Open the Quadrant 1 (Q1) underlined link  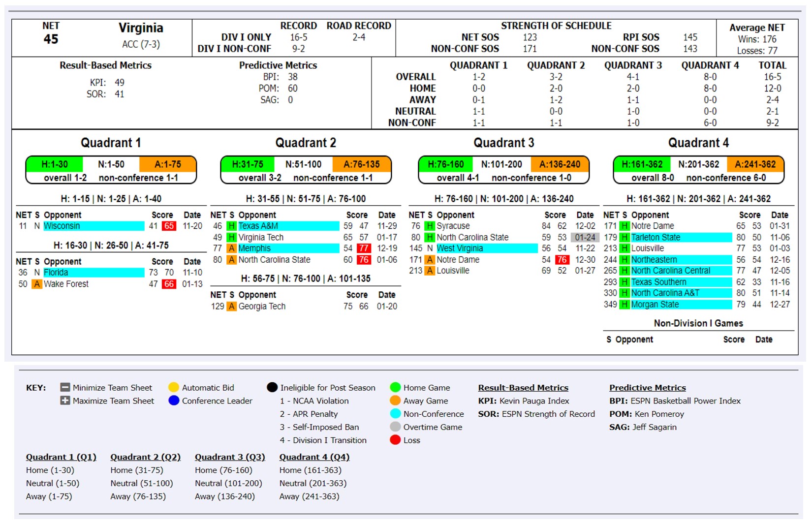click(x=61, y=457)
